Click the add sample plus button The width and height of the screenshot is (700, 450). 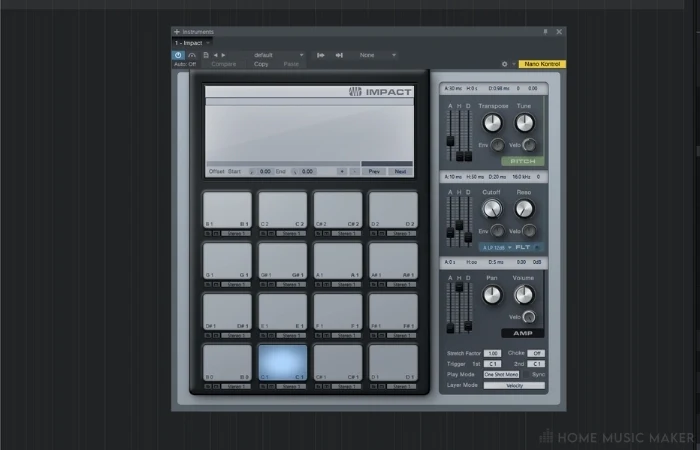click(x=342, y=171)
